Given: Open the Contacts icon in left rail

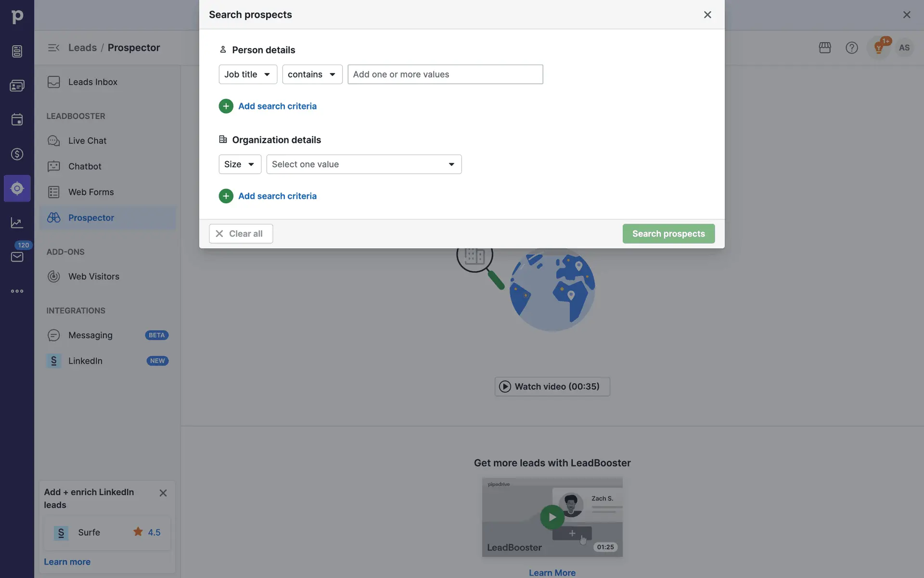Looking at the screenshot, I should click(17, 86).
